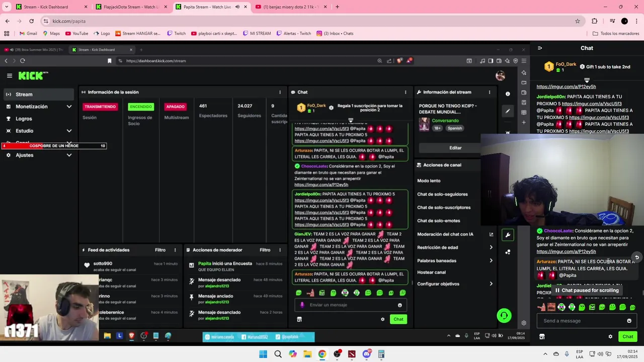Click info icon in dashboard rail
644x362 pixels.
(508, 94)
